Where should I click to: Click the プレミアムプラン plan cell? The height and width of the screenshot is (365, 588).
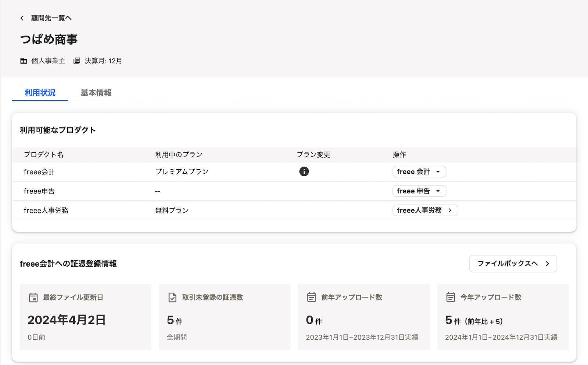(182, 172)
